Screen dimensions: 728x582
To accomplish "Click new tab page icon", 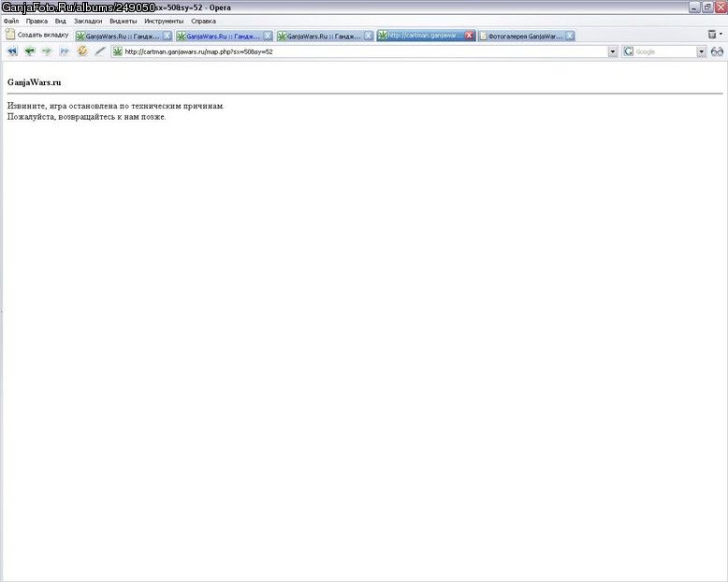I will (10, 35).
